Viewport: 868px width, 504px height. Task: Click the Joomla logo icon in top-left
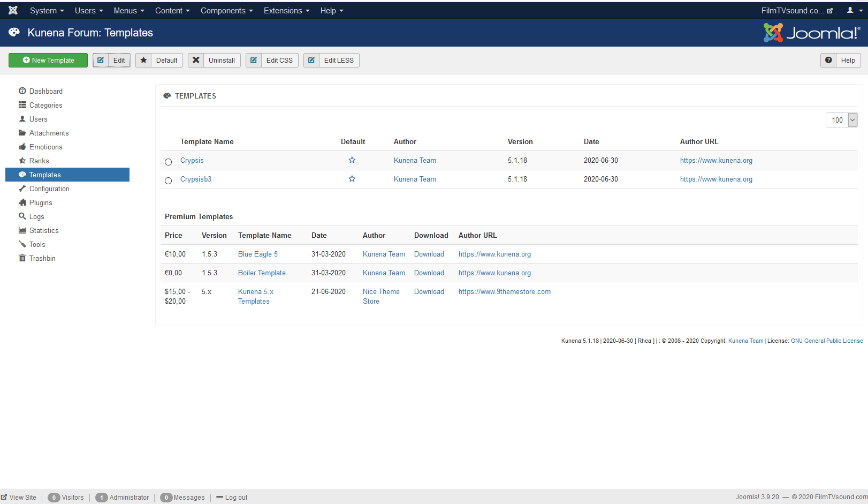[13, 11]
